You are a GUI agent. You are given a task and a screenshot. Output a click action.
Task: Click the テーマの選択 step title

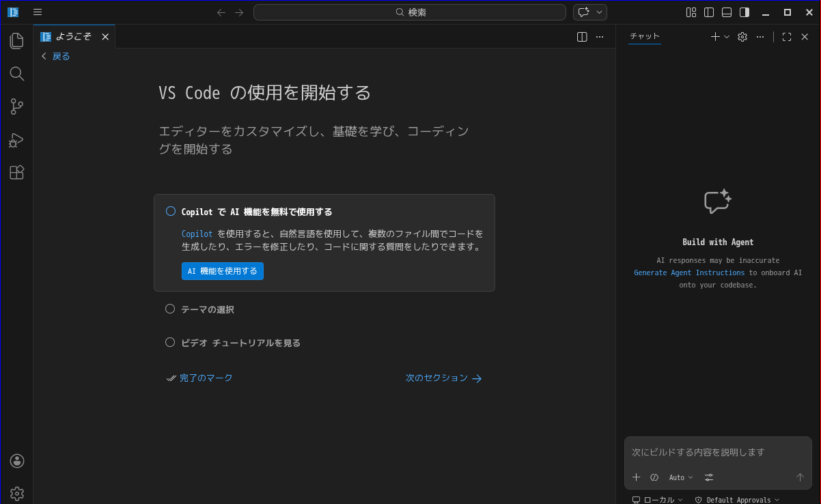coord(208,309)
